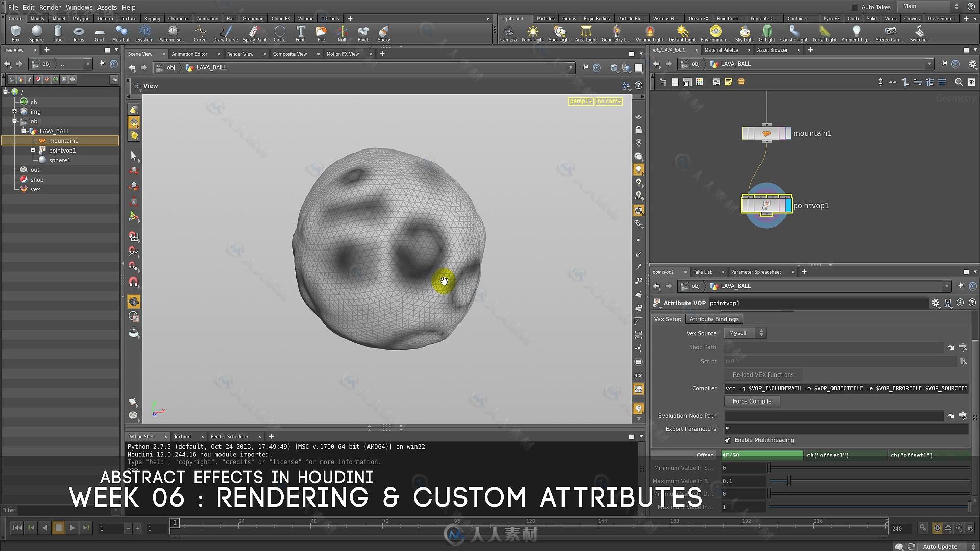Select the Curve drawing tool

pos(199,33)
